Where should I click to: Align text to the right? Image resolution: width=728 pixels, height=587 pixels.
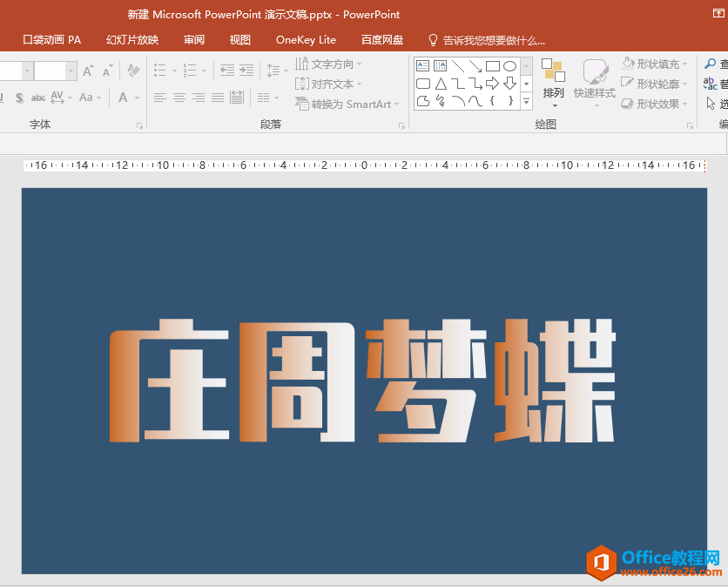coord(199,98)
